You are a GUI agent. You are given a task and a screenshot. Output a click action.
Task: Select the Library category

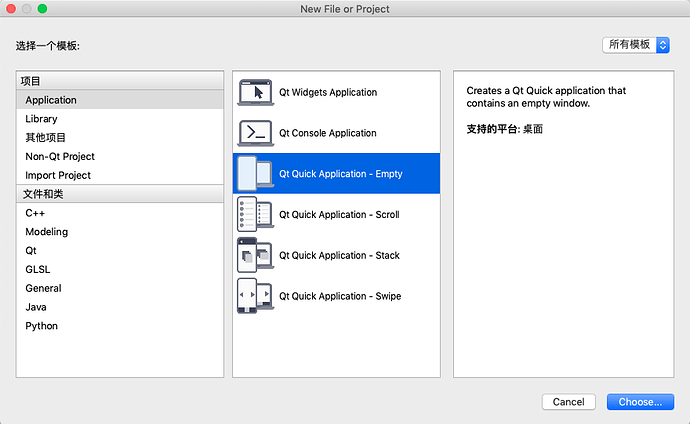pyautogui.click(x=120, y=119)
